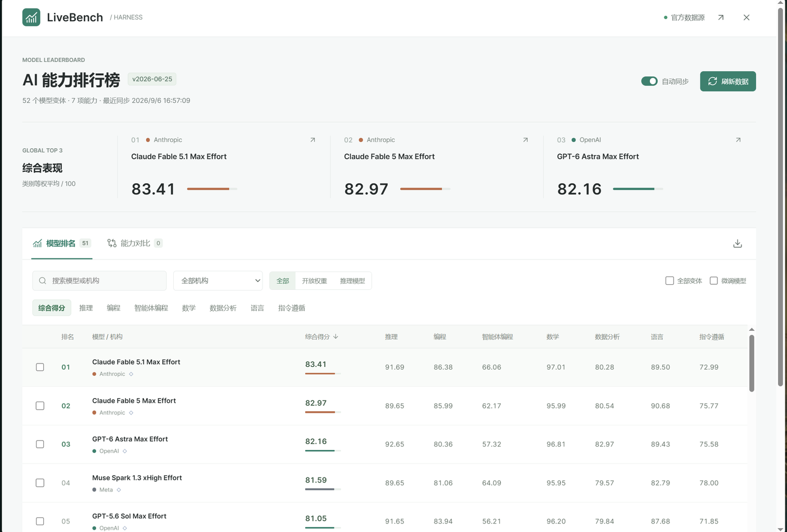Select checkbox for Claude Fable 5 Max Effort
This screenshot has height=532, width=787.
(x=40, y=406)
